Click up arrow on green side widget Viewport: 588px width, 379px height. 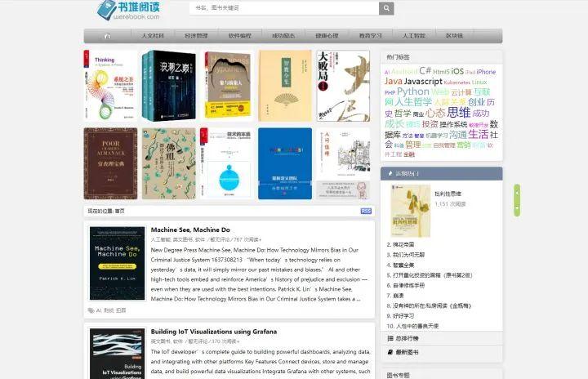pyautogui.click(x=517, y=193)
